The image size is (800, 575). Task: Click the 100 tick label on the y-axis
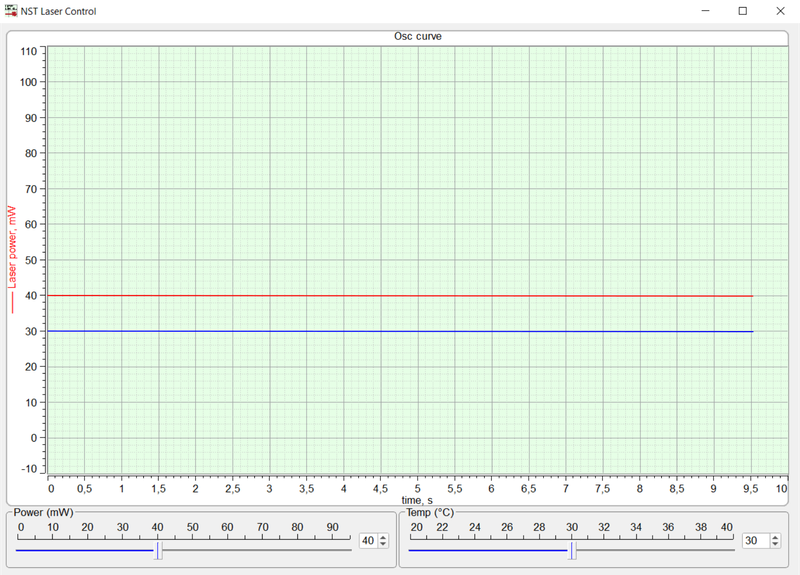29,82
